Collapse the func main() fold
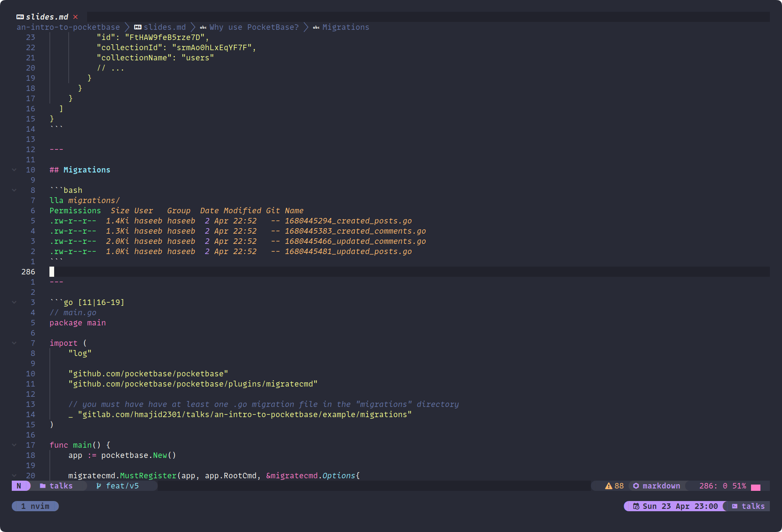 pos(14,445)
